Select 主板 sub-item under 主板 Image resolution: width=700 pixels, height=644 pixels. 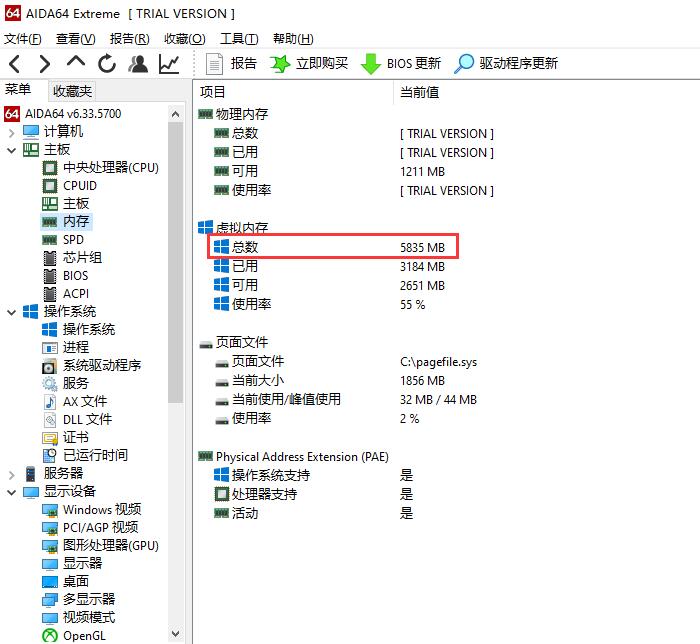(x=66, y=204)
